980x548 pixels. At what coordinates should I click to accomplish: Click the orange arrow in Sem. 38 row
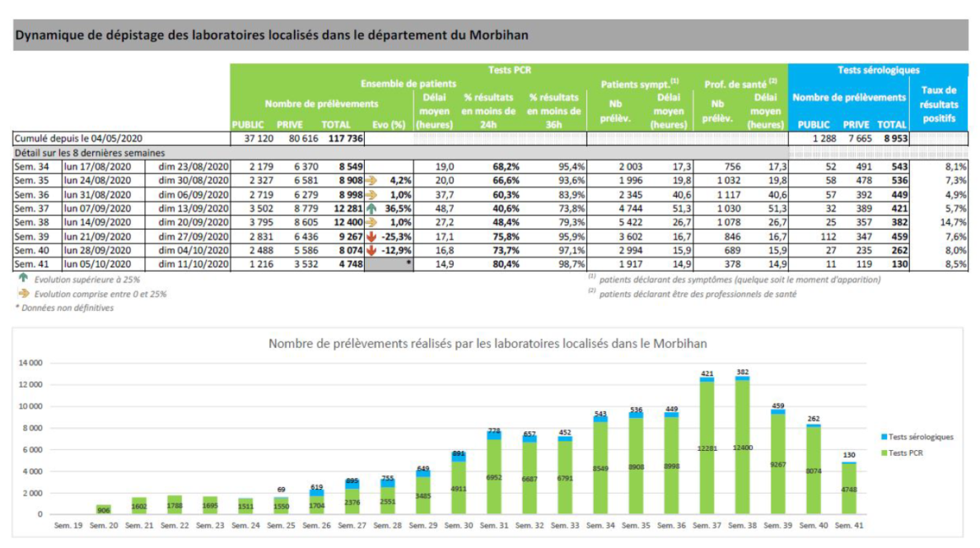pos(371,222)
